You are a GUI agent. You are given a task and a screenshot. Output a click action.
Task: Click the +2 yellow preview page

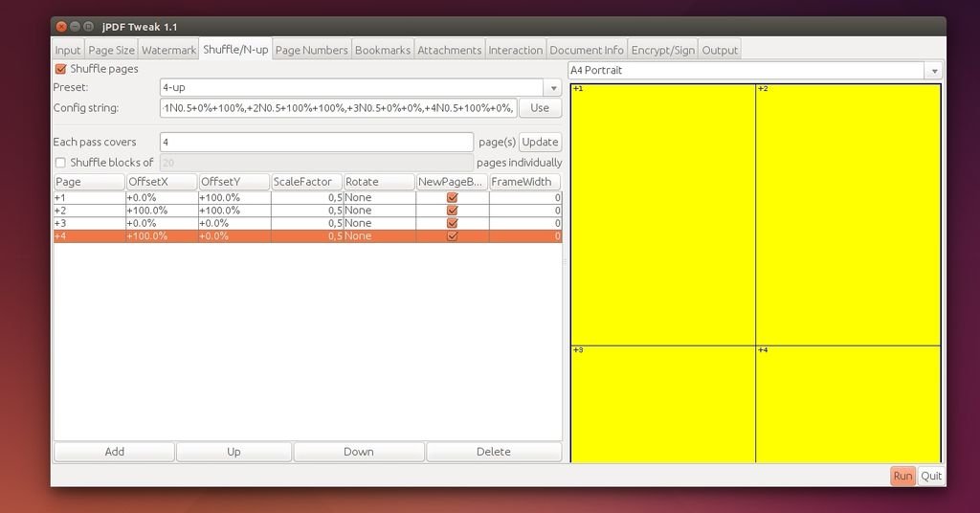848,214
